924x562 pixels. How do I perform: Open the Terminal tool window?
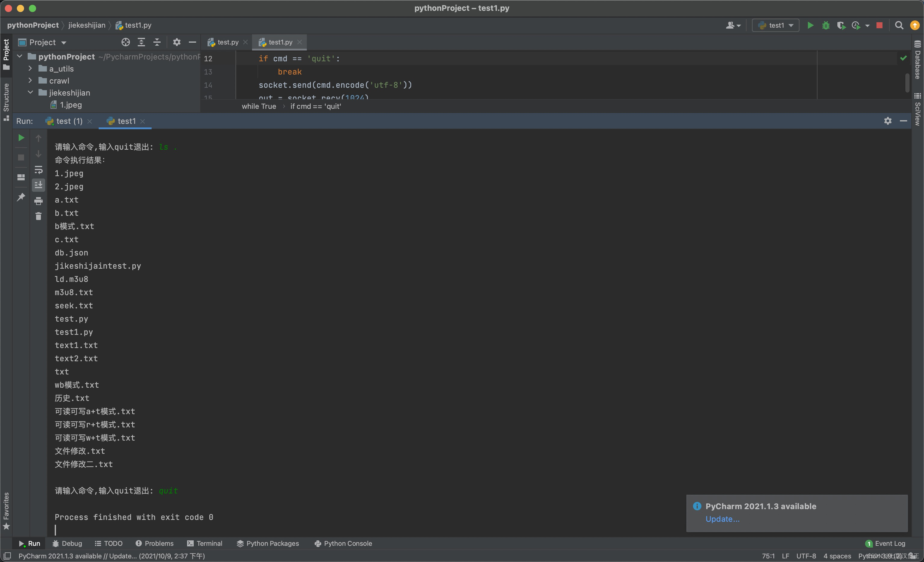[x=205, y=543]
